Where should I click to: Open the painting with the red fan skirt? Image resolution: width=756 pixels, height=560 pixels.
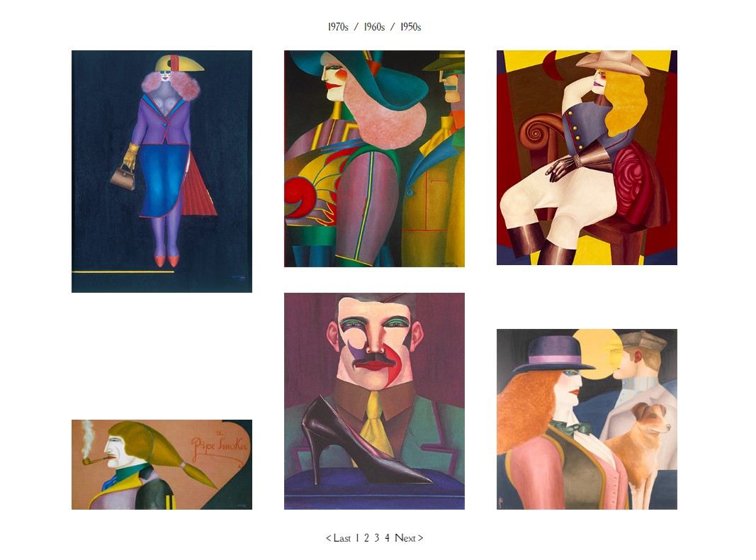(162, 172)
